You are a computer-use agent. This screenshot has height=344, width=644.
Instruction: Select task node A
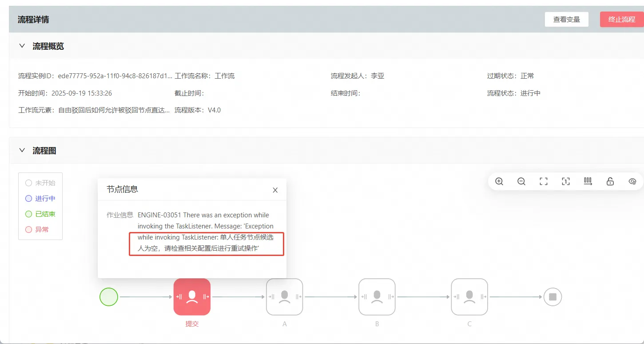pos(284,296)
